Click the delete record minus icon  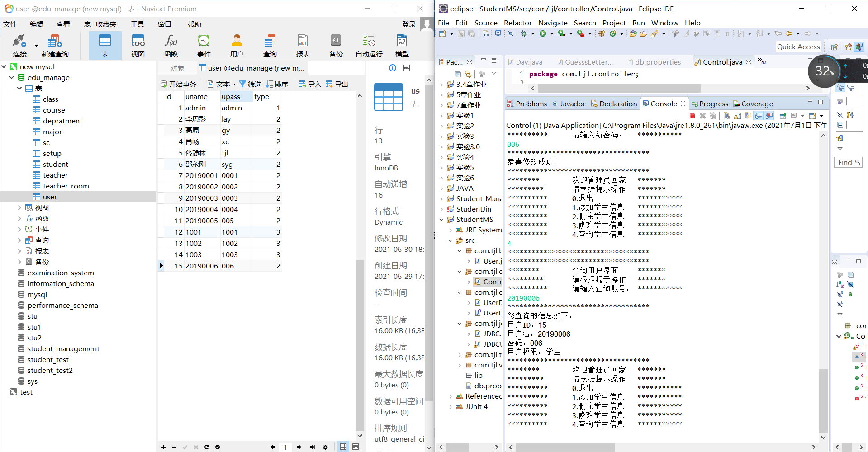point(174,447)
